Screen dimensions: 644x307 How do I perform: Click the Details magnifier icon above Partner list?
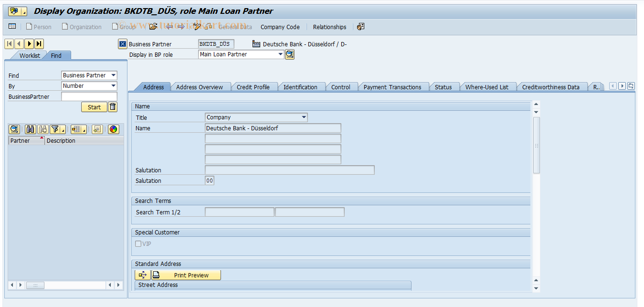[x=14, y=129]
